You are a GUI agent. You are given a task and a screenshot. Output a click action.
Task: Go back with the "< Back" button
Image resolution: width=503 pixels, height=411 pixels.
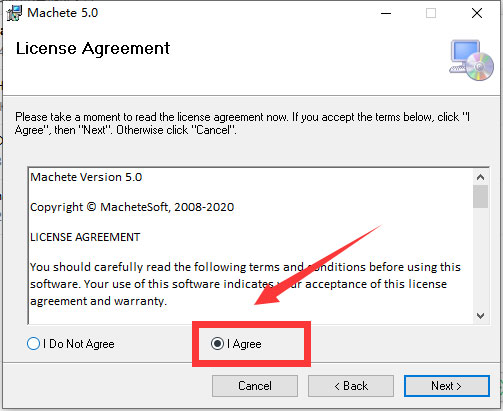pos(351,386)
